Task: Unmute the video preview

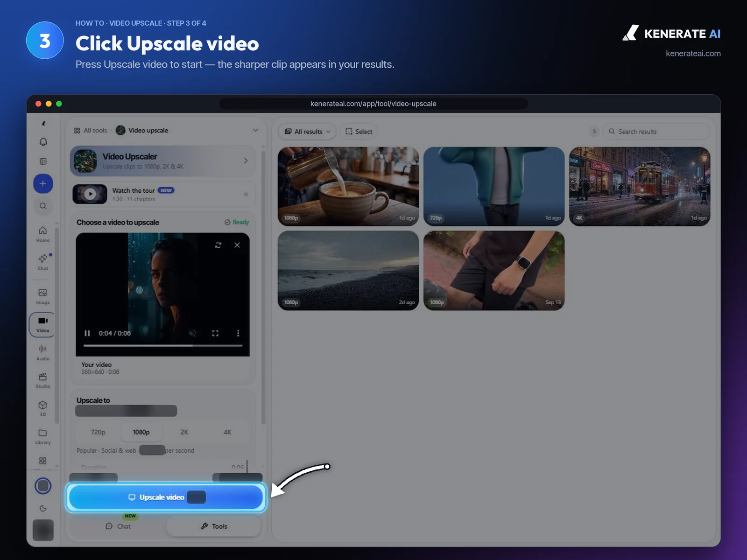Action: pos(192,333)
